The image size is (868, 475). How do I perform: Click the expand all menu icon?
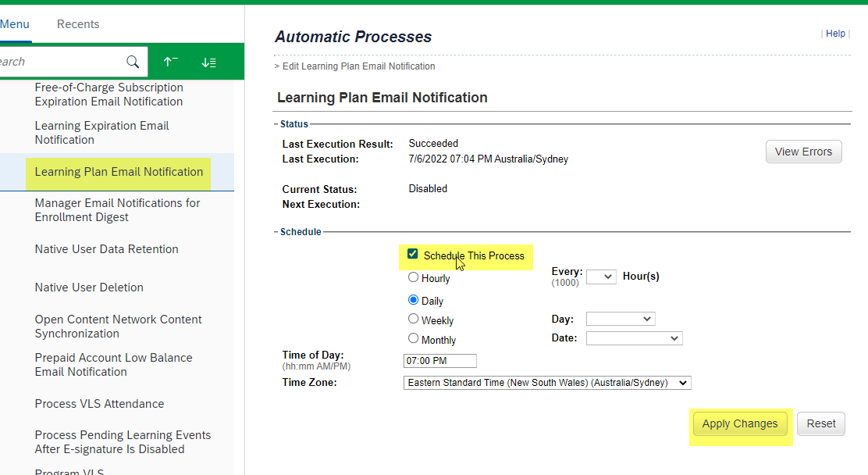(x=208, y=62)
